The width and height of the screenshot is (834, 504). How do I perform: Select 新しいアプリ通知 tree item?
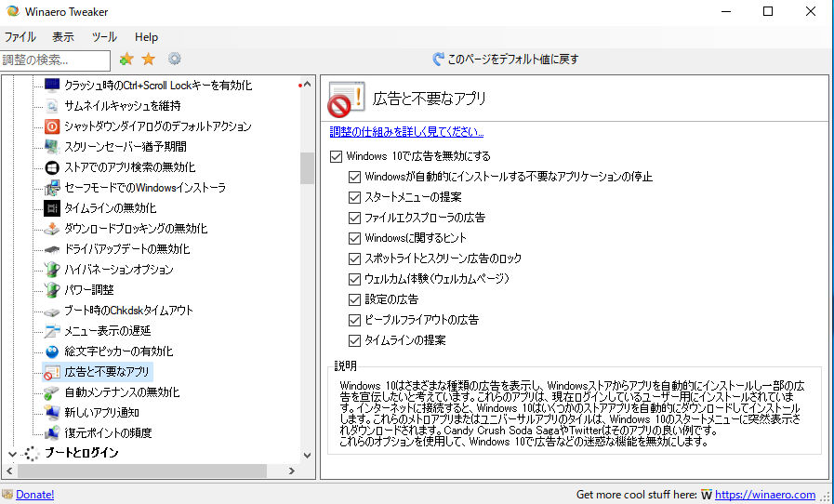[x=101, y=413]
